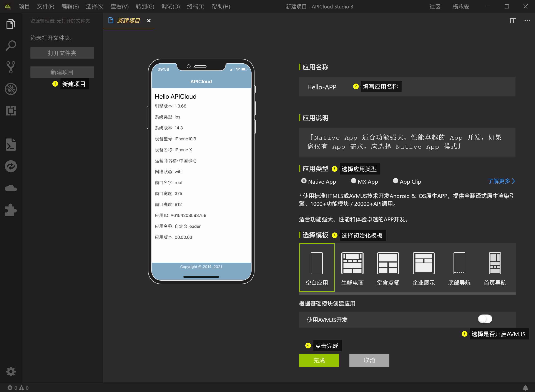Select the Native App radio button
Viewport: 535px width, 392px height.
pyautogui.click(x=304, y=181)
